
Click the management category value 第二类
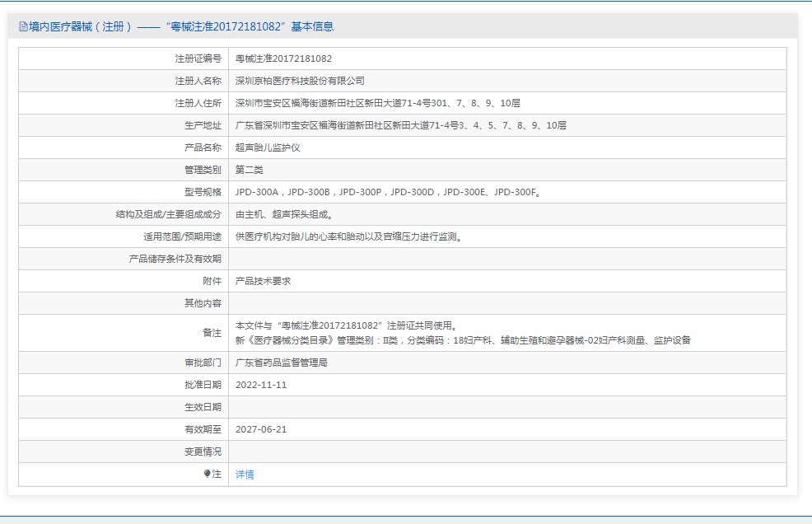tap(249, 170)
